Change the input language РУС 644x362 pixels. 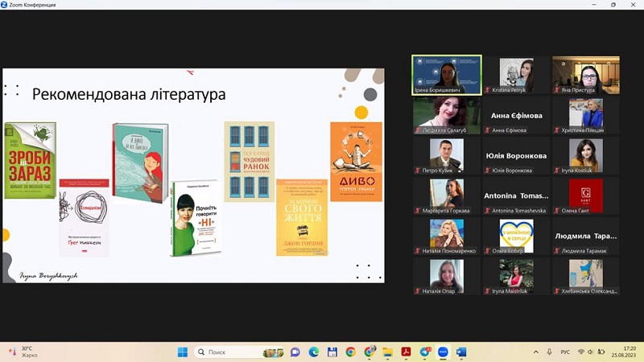(x=565, y=352)
